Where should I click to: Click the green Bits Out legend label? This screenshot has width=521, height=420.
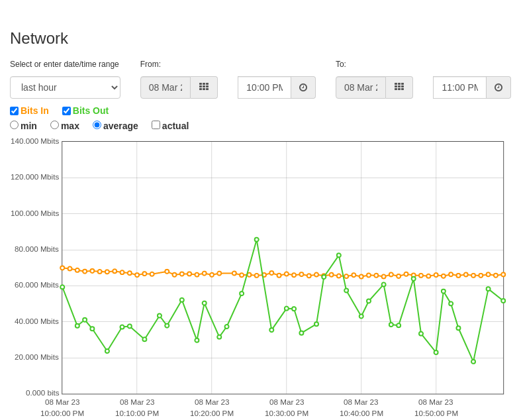pyautogui.click(x=91, y=111)
